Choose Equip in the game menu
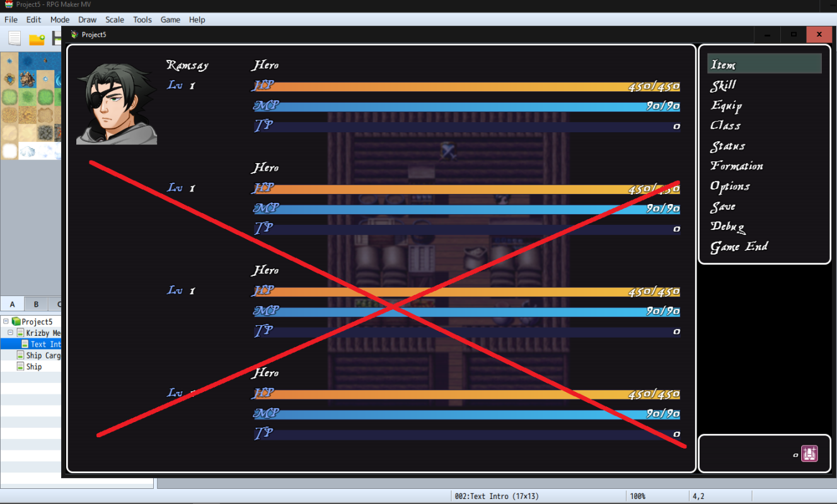Viewport: 837px width, 504px height. [726, 105]
